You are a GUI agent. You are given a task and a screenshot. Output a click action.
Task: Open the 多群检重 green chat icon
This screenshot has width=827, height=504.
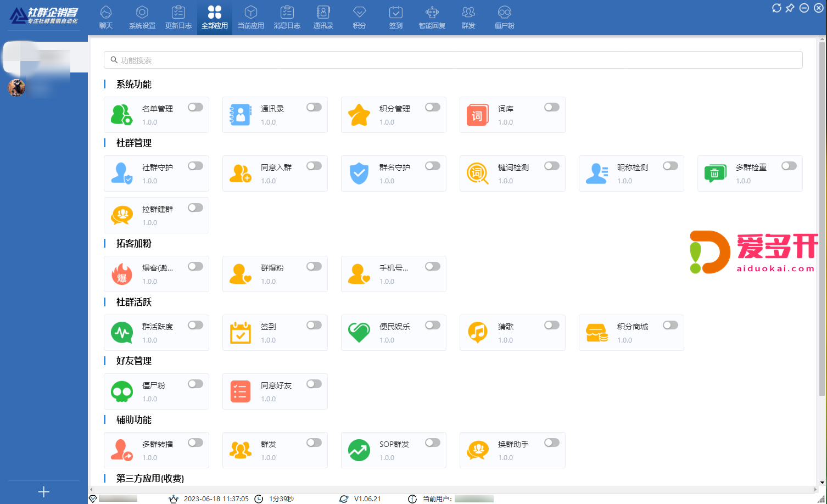715,173
